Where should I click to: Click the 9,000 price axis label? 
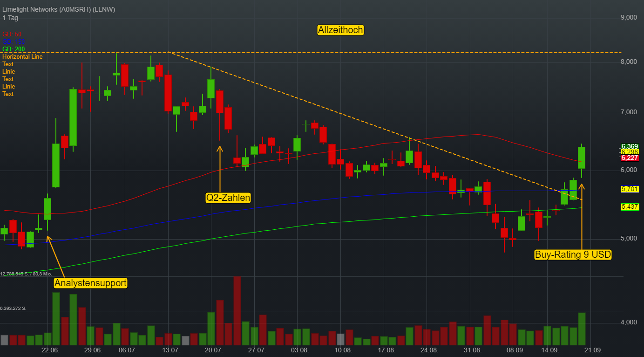pyautogui.click(x=629, y=18)
